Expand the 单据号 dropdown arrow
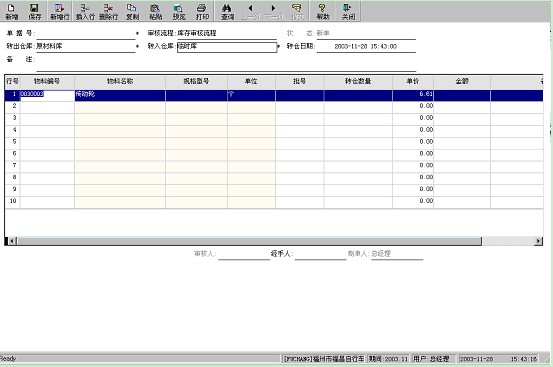 [137, 33]
